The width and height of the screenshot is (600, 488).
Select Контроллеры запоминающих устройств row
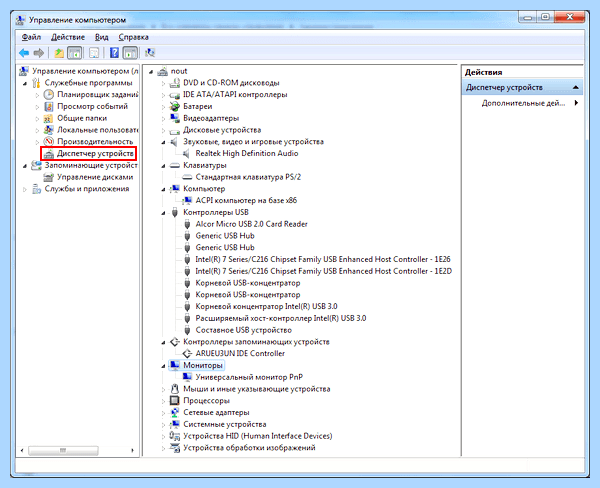(256, 342)
